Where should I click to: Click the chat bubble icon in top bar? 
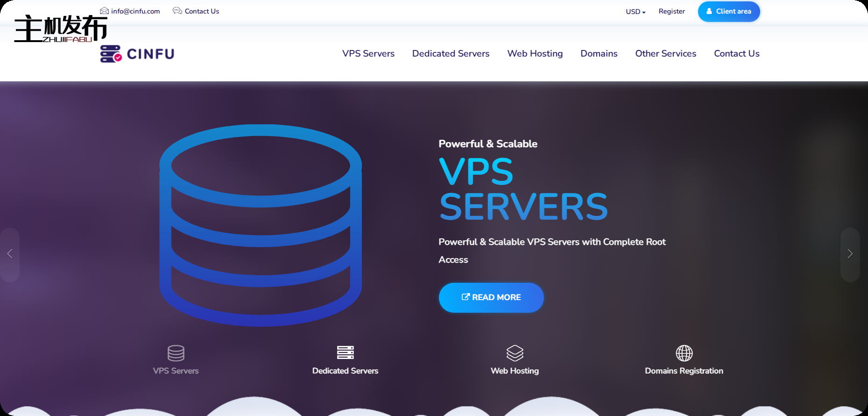[x=177, y=11]
